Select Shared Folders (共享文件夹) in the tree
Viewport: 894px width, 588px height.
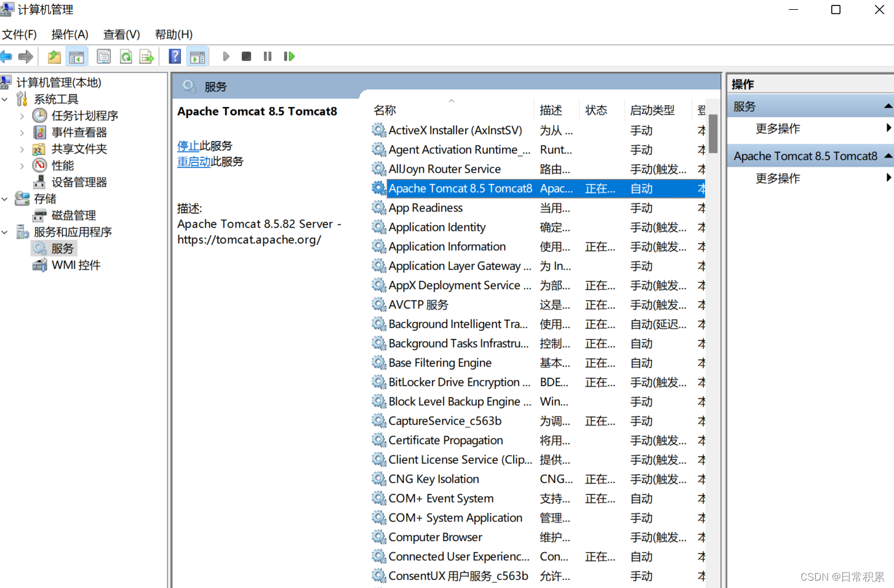79,149
